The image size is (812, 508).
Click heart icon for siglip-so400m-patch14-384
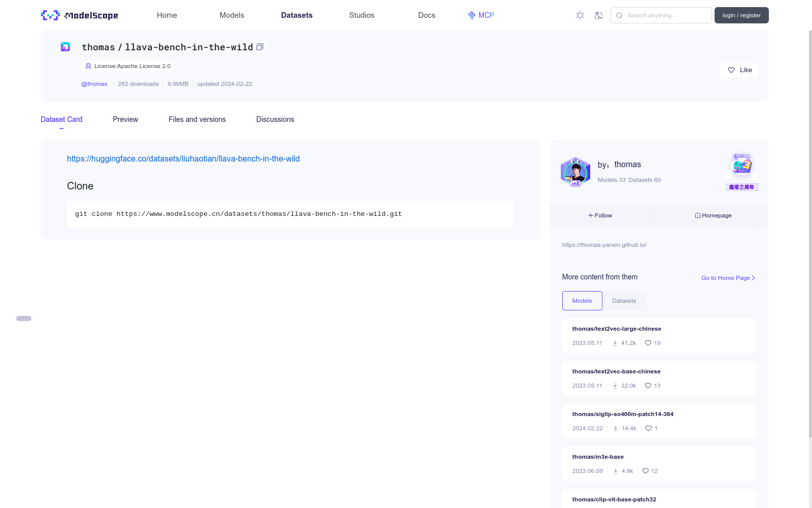(x=649, y=428)
